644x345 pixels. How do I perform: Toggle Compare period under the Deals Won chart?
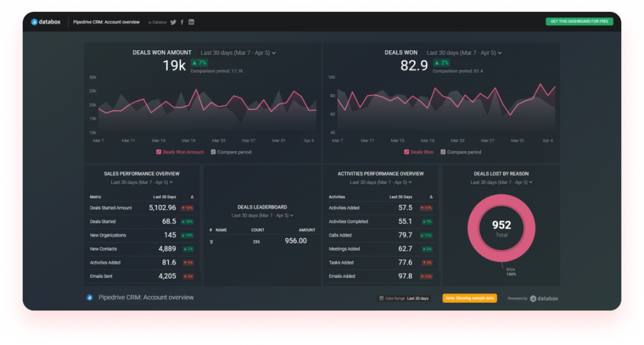pyautogui.click(x=443, y=152)
